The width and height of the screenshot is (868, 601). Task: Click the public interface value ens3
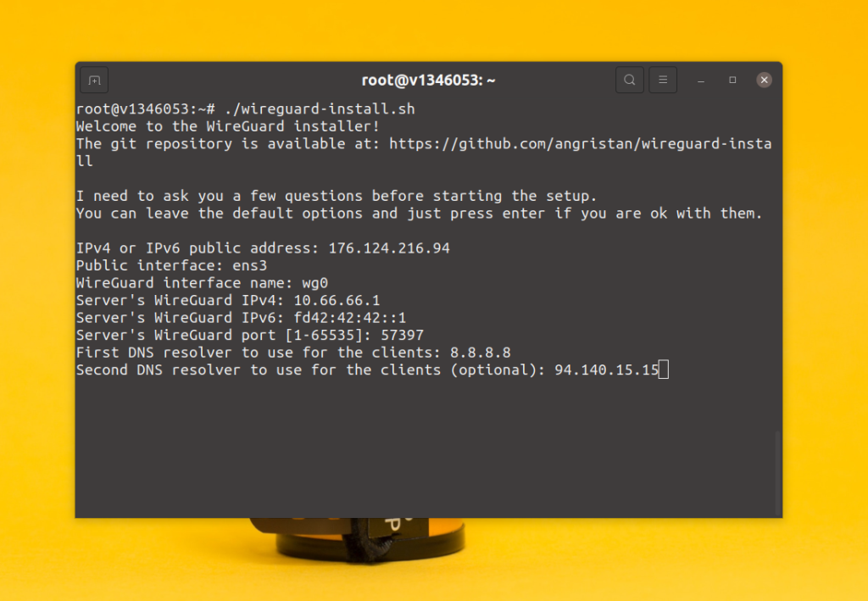(x=250, y=265)
